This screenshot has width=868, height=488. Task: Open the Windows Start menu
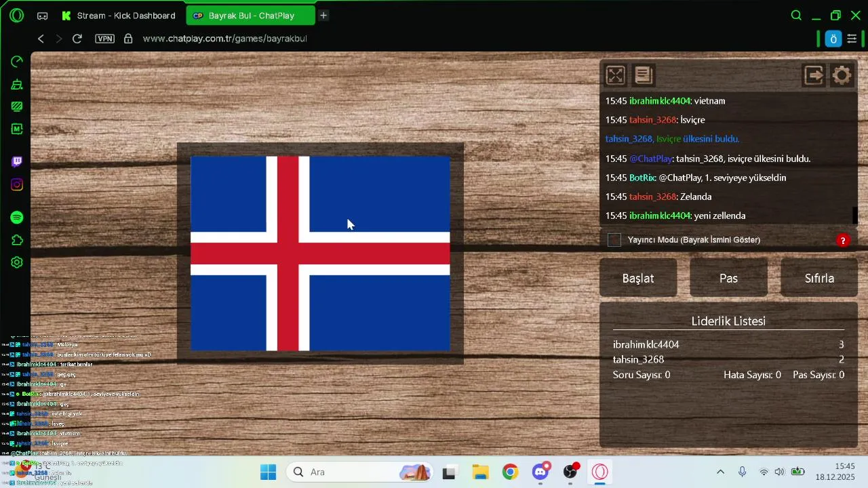pos(268,472)
